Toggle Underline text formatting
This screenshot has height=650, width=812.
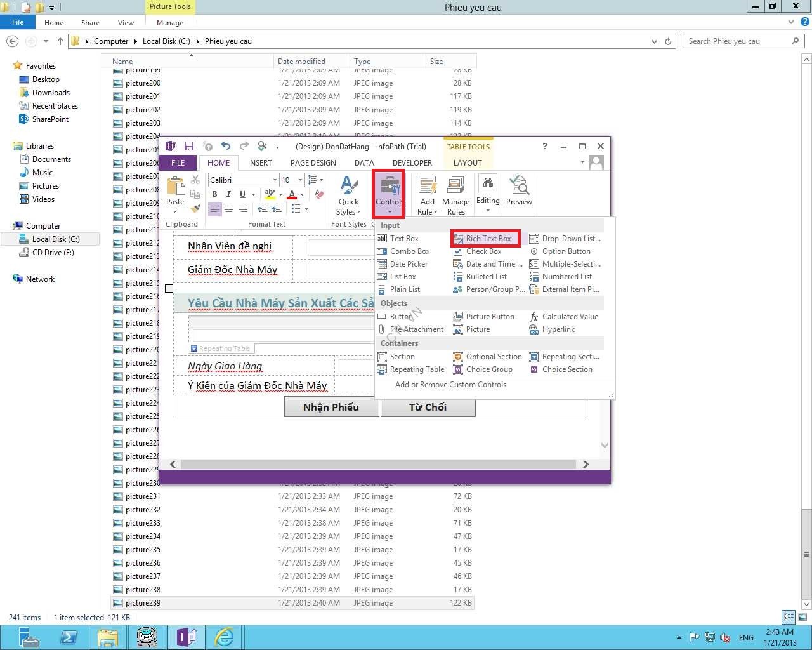coord(242,194)
